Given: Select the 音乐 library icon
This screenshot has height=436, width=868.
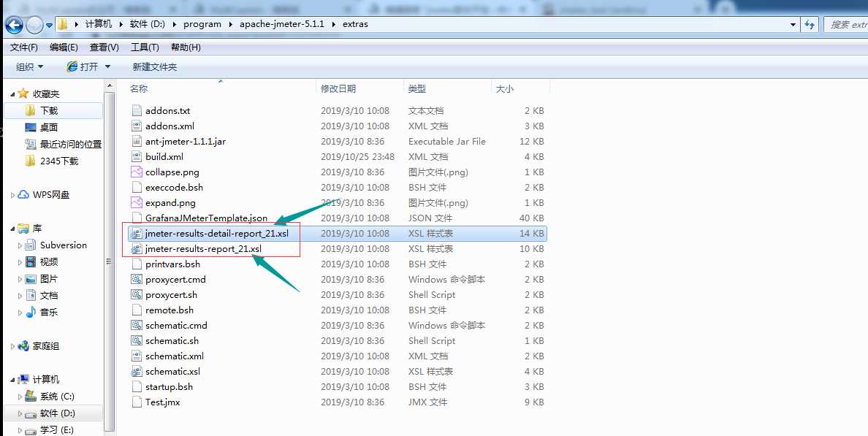Looking at the screenshot, I should 31,312.
